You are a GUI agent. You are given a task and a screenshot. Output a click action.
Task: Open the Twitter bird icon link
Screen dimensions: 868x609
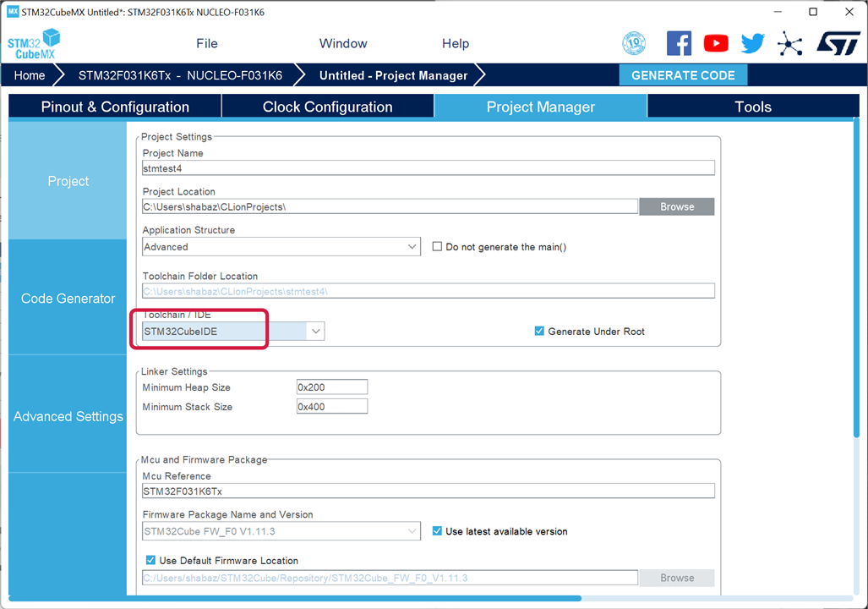753,43
